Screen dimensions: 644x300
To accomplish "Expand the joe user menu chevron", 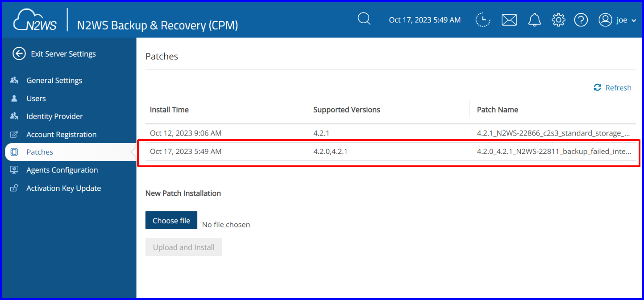I will 634,21.
